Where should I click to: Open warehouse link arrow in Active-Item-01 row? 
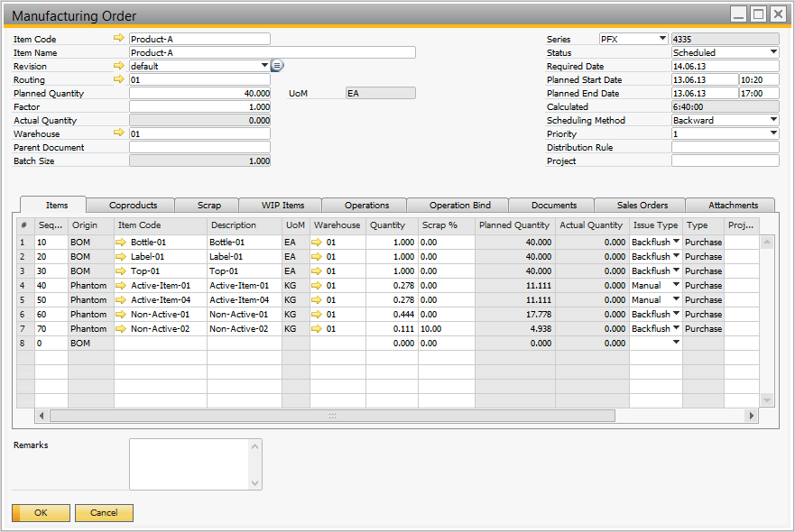(x=317, y=285)
